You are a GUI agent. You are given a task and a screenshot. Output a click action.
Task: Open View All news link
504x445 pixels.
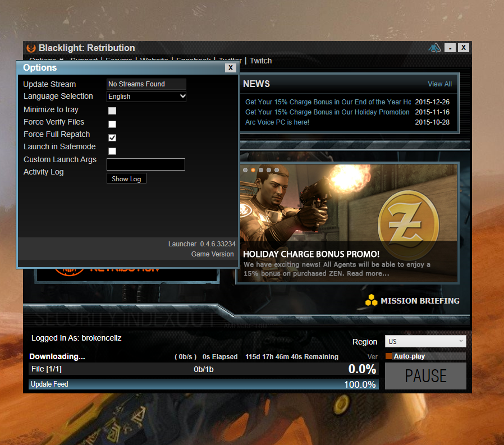pyautogui.click(x=439, y=84)
